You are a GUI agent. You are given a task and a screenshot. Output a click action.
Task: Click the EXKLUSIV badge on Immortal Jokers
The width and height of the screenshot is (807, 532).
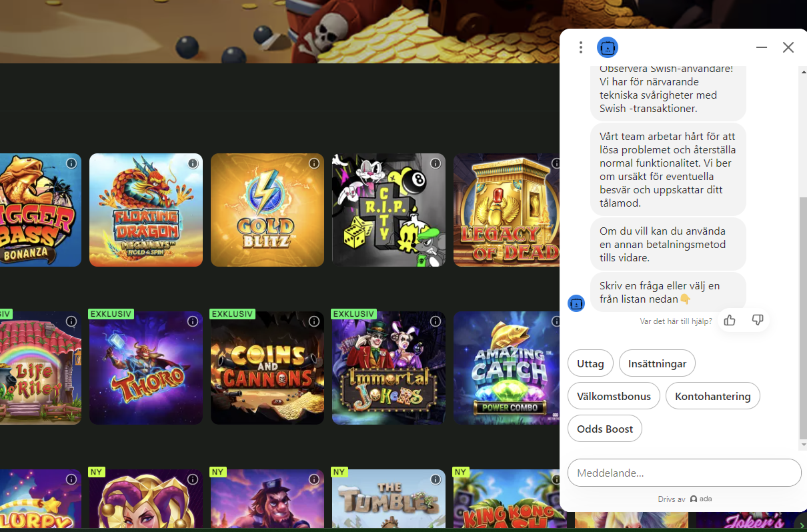click(354, 314)
